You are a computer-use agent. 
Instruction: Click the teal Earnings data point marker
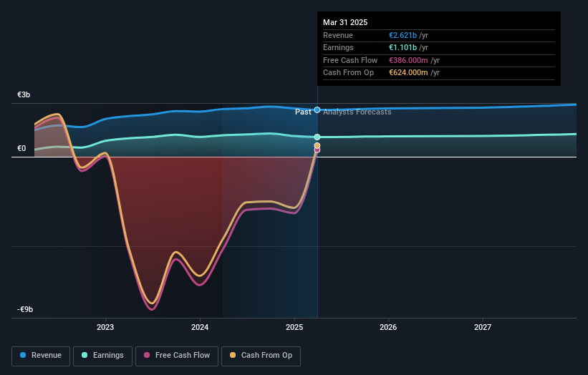pyautogui.click(x=317, y=137)
